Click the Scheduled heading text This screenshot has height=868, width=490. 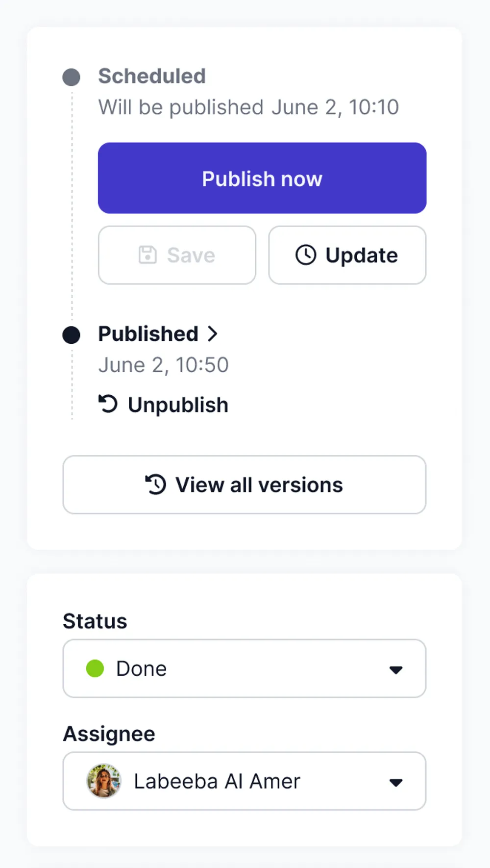click(x=152, y=76)
